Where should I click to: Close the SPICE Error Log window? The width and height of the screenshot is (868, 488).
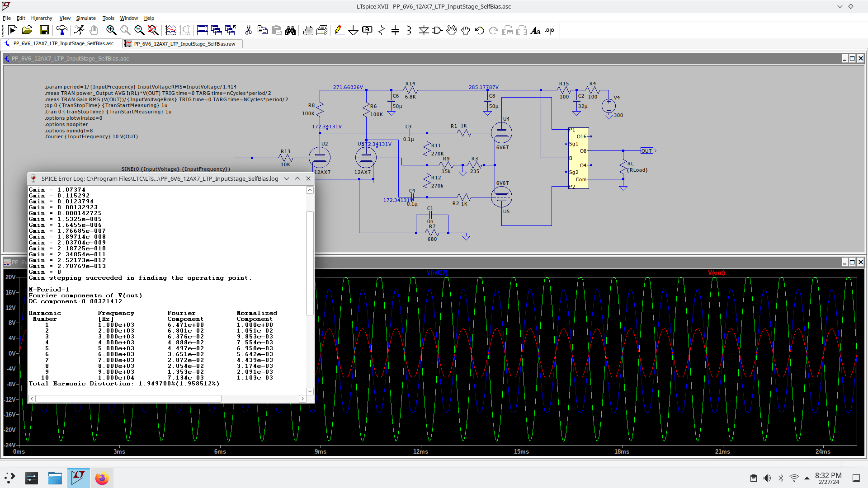tap(308, 178)
